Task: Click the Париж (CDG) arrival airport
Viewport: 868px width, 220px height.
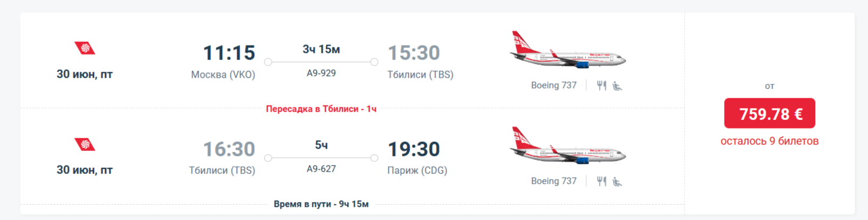Action: pyautogui.click(x=418, y=171)
